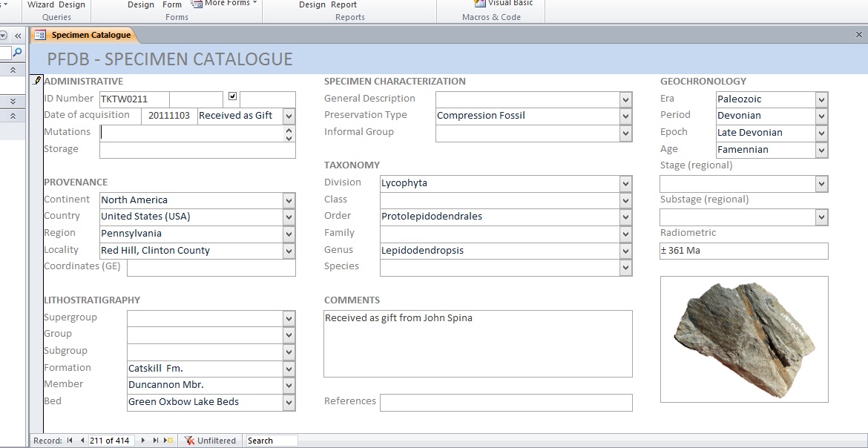Jump to the last record
The image size is (868, 448).
click(156, 441)
